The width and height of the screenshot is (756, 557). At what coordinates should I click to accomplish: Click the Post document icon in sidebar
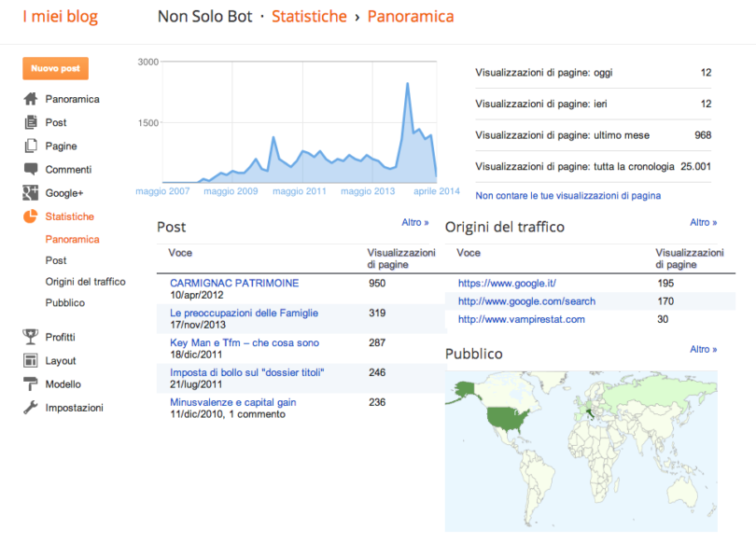30,122
